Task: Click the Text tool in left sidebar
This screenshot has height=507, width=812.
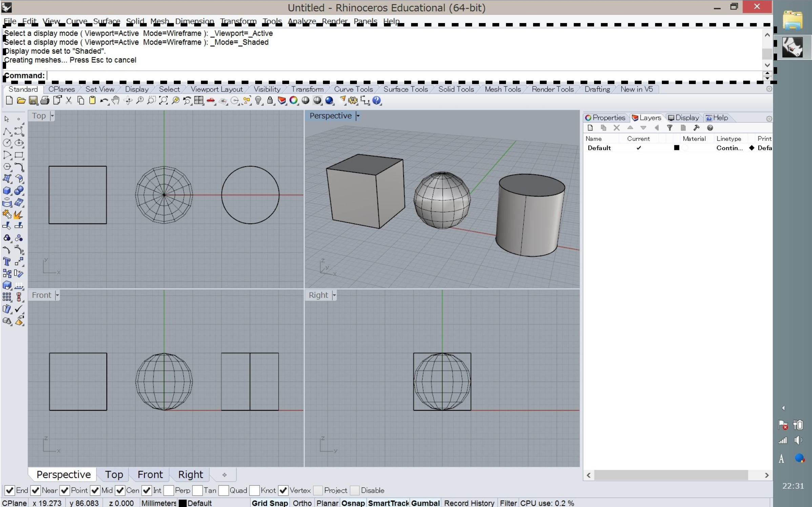Action: point(7,261)
